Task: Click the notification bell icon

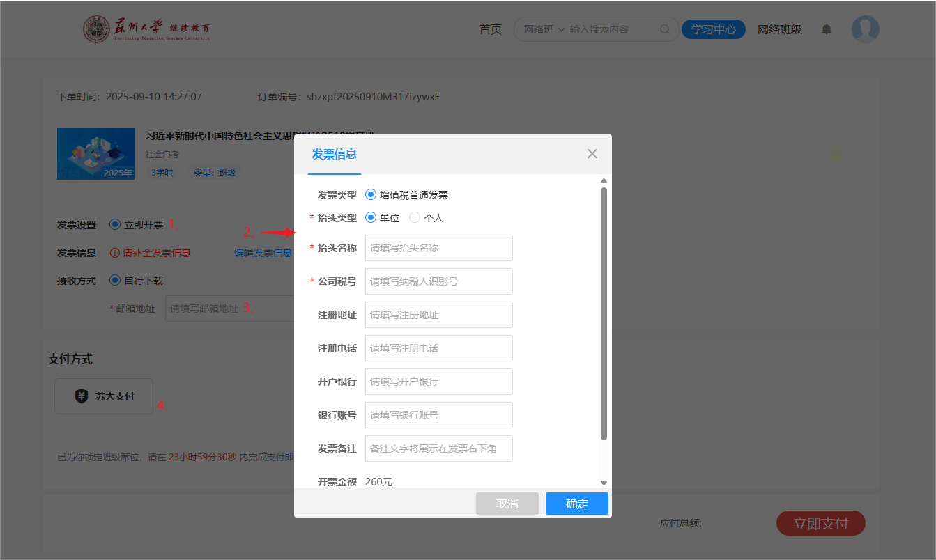Action: coord(827,29)
